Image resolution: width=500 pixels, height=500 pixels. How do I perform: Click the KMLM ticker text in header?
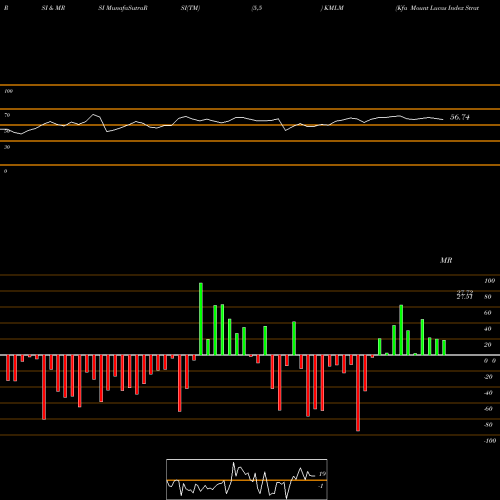pos(334,8)
